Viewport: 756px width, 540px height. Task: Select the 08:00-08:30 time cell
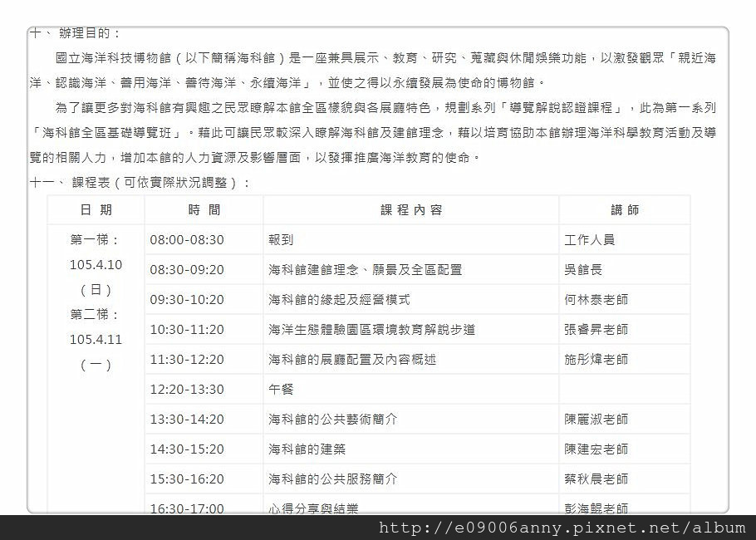[x=204, y=239]
